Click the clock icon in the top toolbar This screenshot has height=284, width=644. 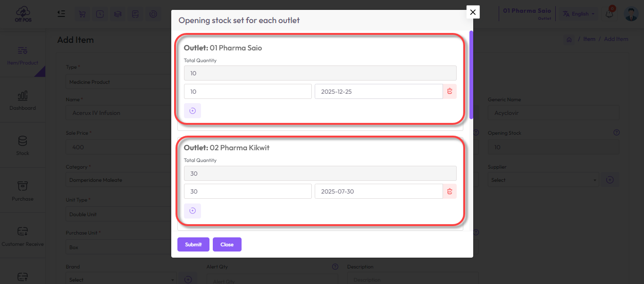(x=100, y=14)
